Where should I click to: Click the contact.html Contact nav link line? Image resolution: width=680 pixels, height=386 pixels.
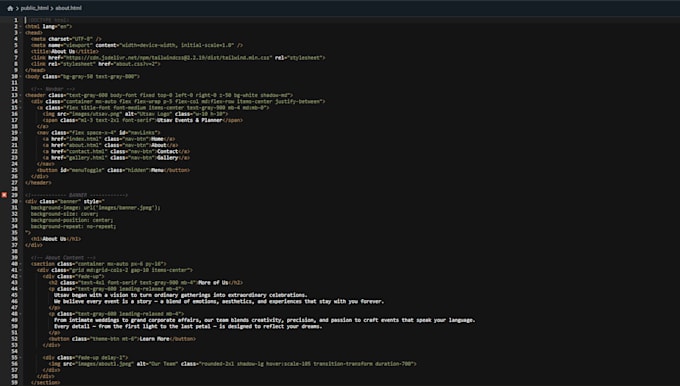click(x=116, y=151)
